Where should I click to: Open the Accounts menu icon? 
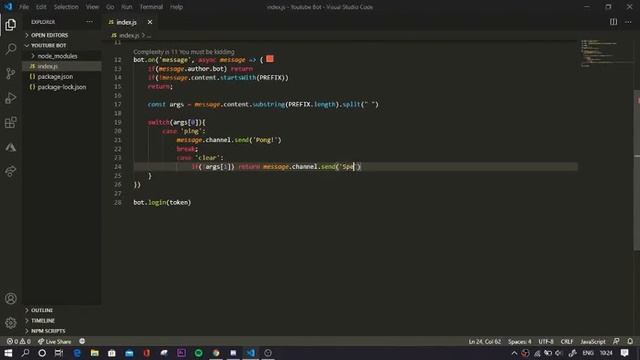11,298
